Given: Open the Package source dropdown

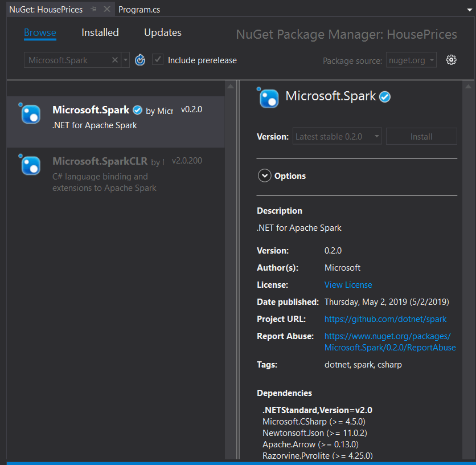Looking at the screenshot, I should (x=411, y=60).
